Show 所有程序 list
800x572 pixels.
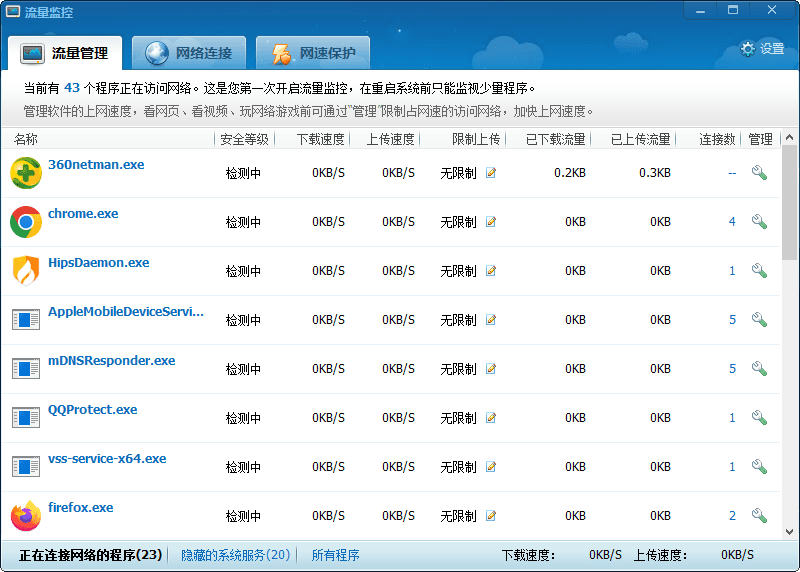point(335,555)
